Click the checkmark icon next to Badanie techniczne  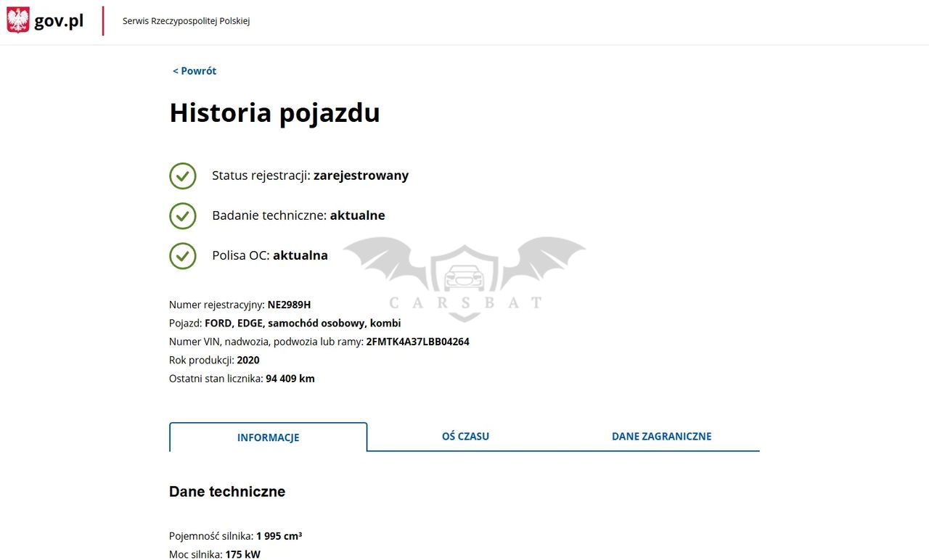click(x=183, y=215)
